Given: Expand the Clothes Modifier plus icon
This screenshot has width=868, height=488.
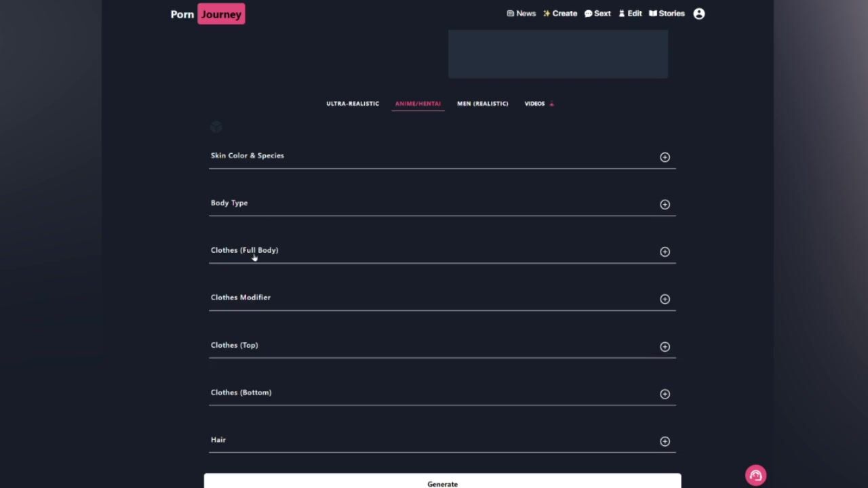Looking at the screenshot, I should [x=665, y=299].
